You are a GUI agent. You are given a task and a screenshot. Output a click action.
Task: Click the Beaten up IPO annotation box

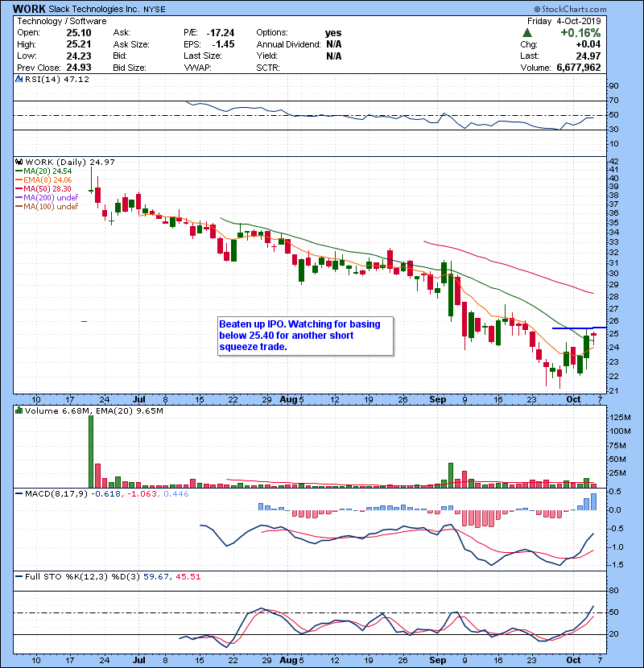click(305, 336)
